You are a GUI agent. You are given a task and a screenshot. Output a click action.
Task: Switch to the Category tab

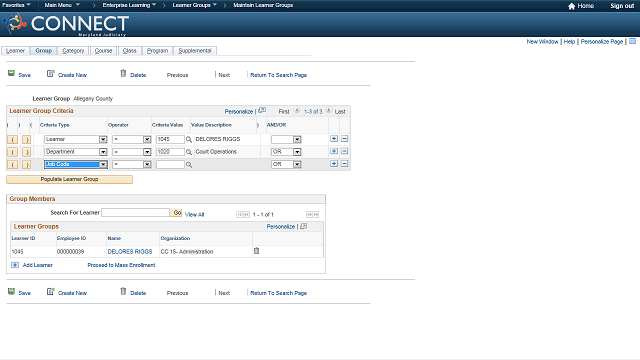pos(73,51)
